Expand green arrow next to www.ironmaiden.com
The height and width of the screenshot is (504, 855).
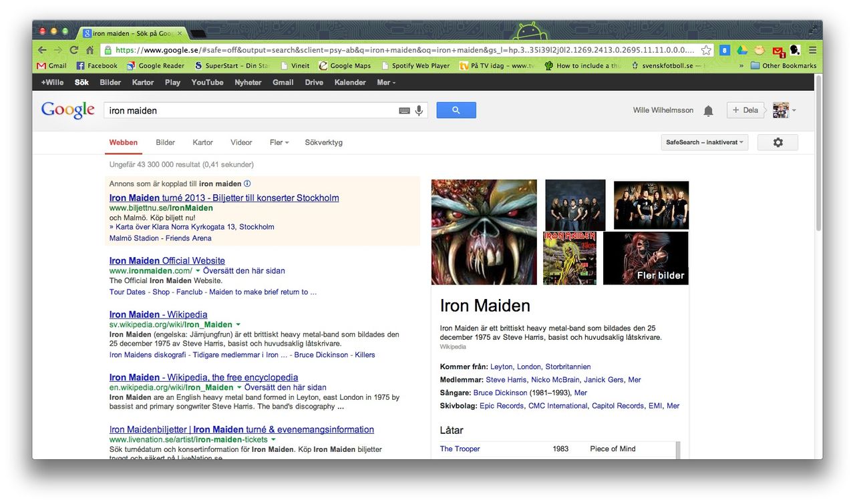(198, 271)
